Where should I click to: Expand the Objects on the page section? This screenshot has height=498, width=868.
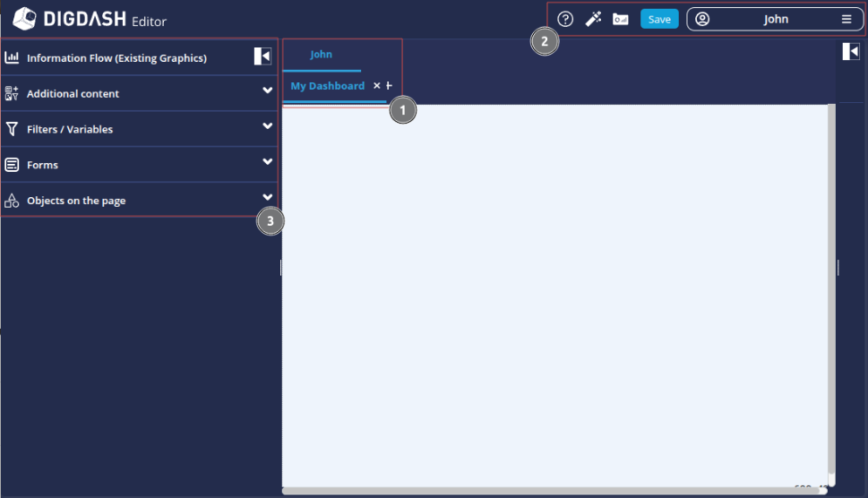pos(267,198)
